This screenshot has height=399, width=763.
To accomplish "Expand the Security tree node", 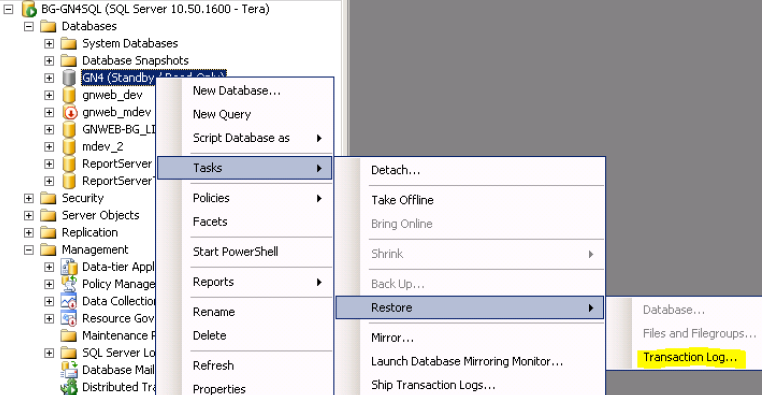I will tap(29, 199).
